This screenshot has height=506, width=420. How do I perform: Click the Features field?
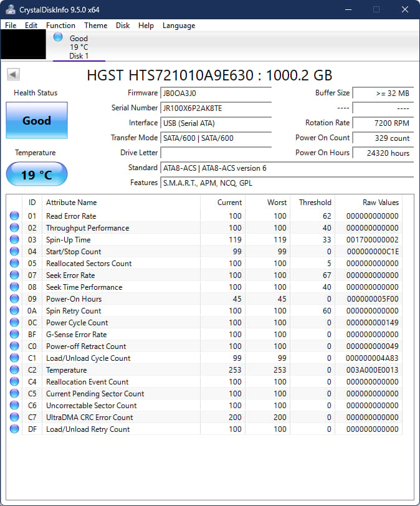[x=287, y=183]
